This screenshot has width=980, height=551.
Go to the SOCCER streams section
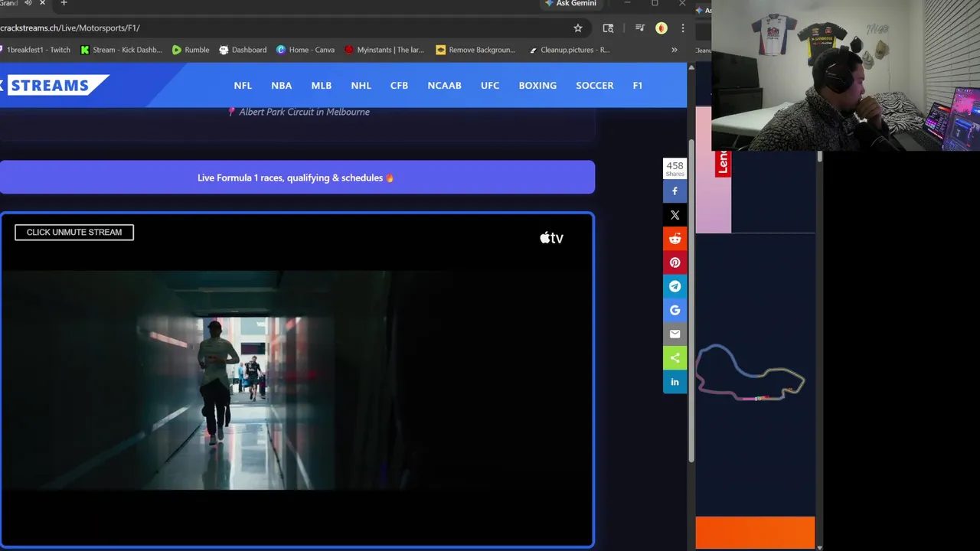[595, 85]
